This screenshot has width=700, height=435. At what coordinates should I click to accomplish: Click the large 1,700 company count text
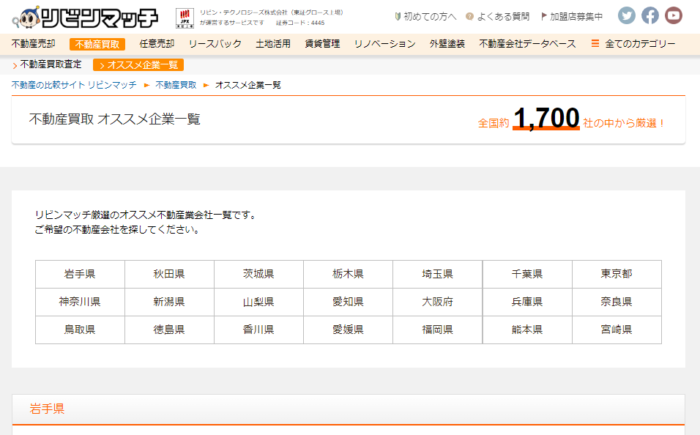(x=546, y=119)
